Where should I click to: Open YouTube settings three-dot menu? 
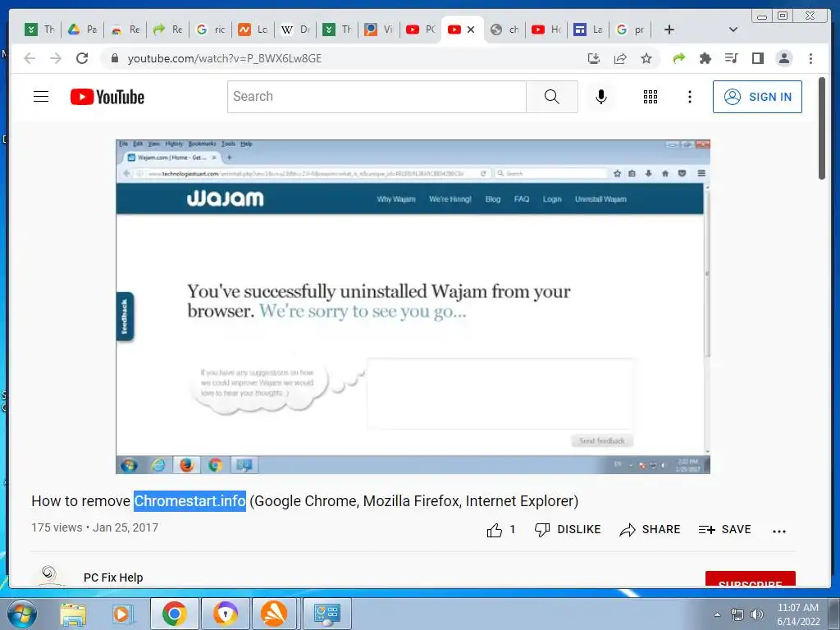(x=689, y=97)
